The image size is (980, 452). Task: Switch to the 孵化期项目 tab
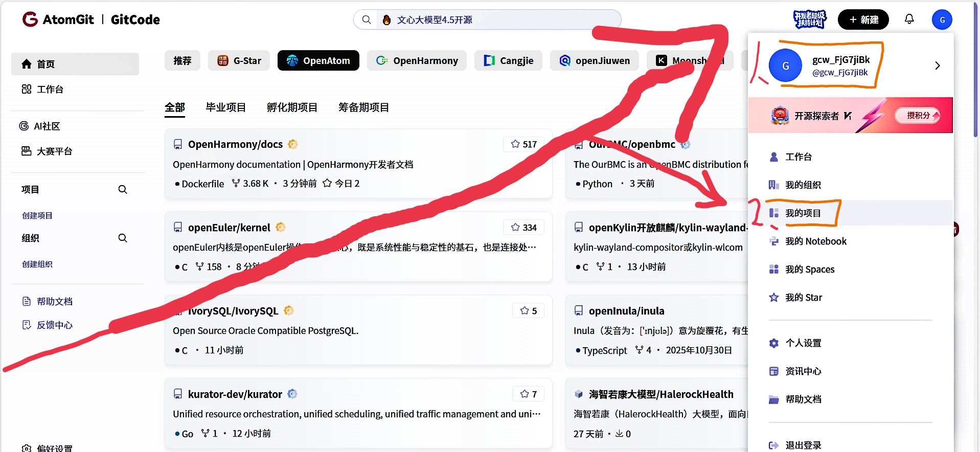coord(292,107)
